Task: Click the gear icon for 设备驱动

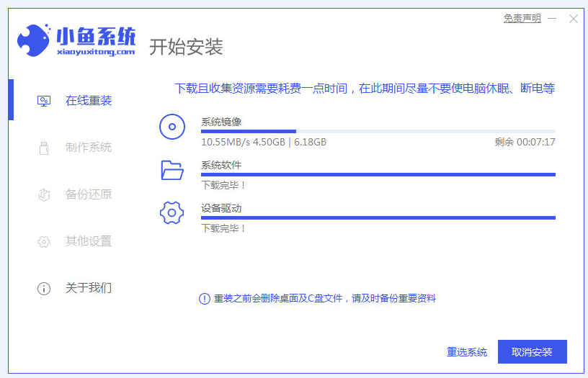Action: [171, 213]
